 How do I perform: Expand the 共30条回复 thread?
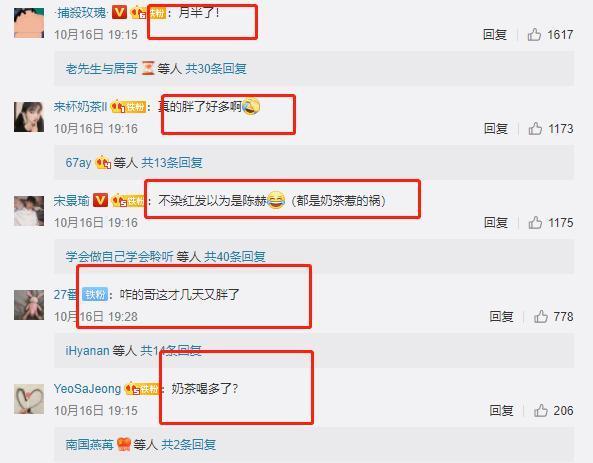(x=216, y=69)
